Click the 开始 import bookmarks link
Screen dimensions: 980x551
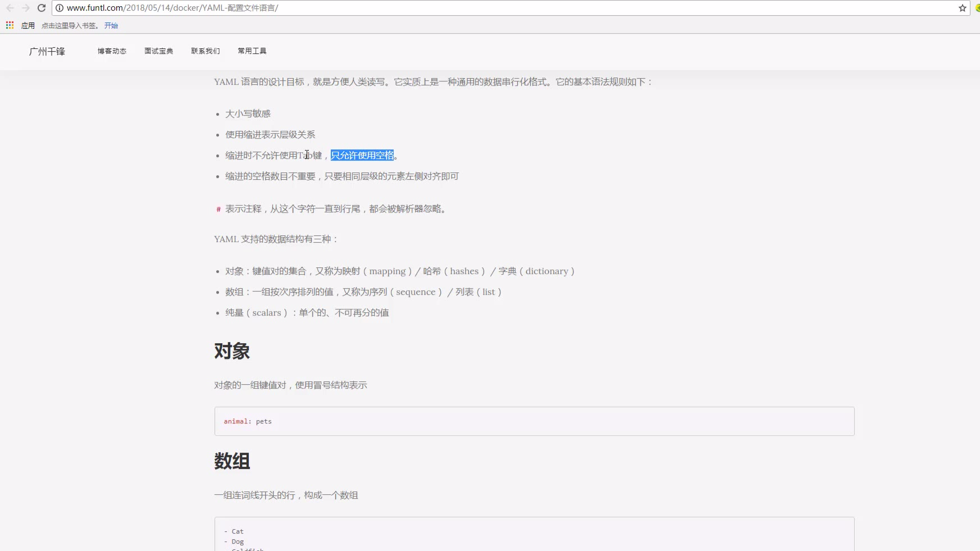[x=111, y=25]
